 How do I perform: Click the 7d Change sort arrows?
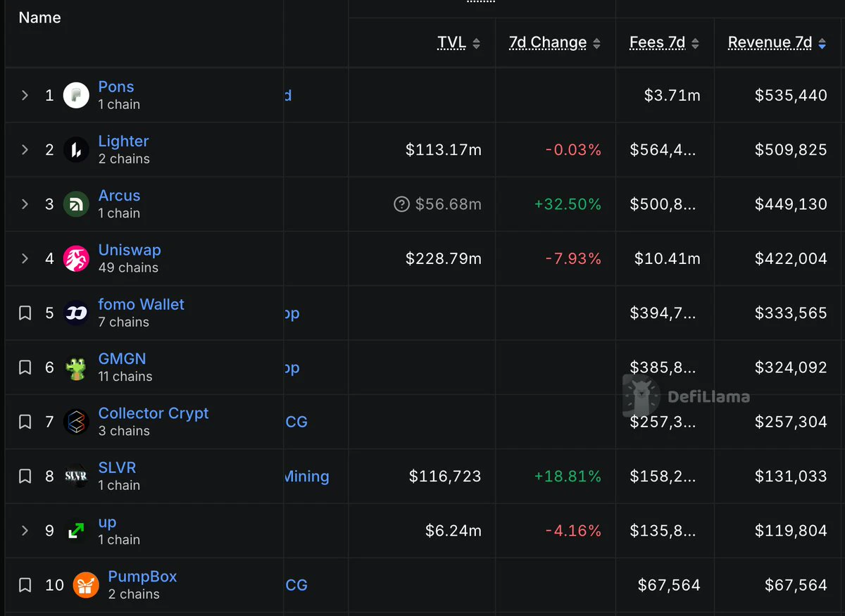pyautogui.click(x=596, y=43)
